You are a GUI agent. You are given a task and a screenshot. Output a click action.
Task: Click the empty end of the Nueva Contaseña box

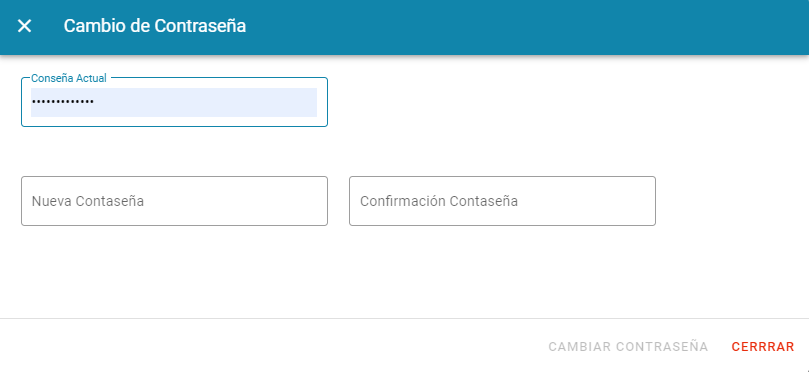pyautogui.click(x=258, y=201)
